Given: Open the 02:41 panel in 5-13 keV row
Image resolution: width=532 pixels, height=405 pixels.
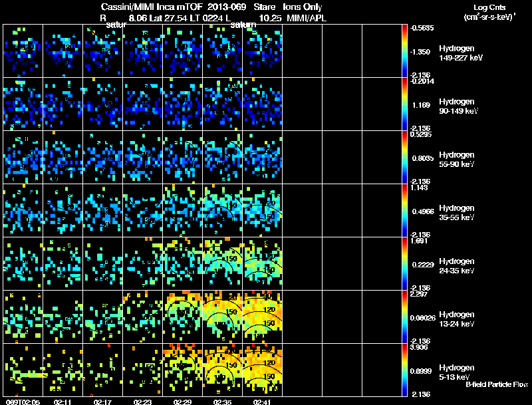Looking at the screenshot, I should [262, 370].
